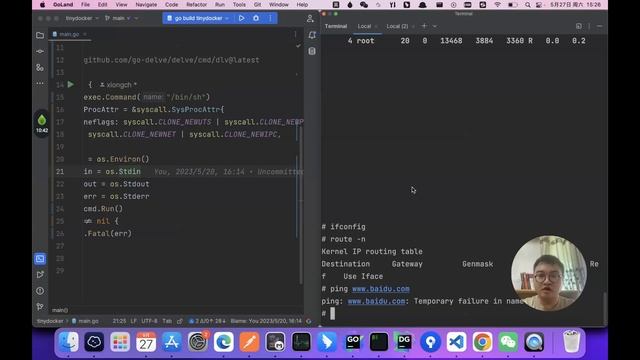Click the tinydocker breadcrumb in status bar

(50, 321)
